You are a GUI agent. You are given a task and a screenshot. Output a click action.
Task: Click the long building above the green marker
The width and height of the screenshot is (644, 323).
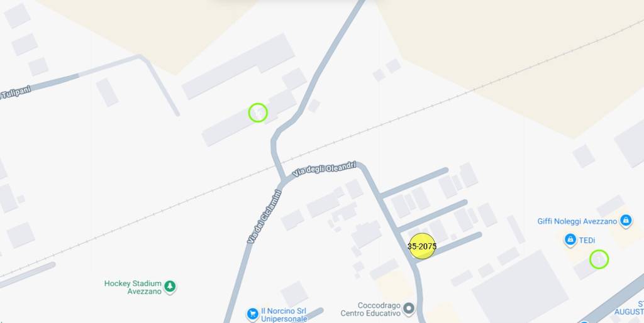point(238,67)
